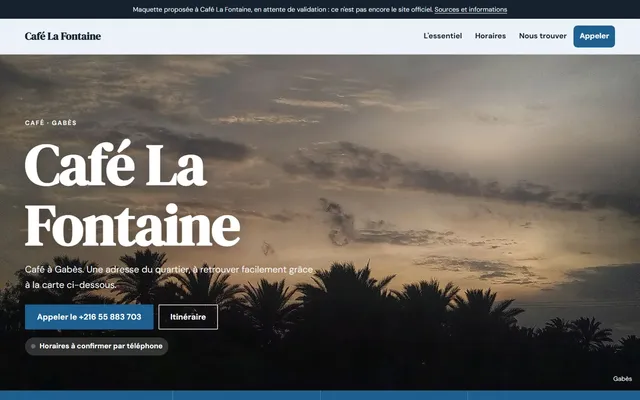Viewport: 640px width, 400px height.
Task: Go to L'essentiel section
Action: pos(442,36)
